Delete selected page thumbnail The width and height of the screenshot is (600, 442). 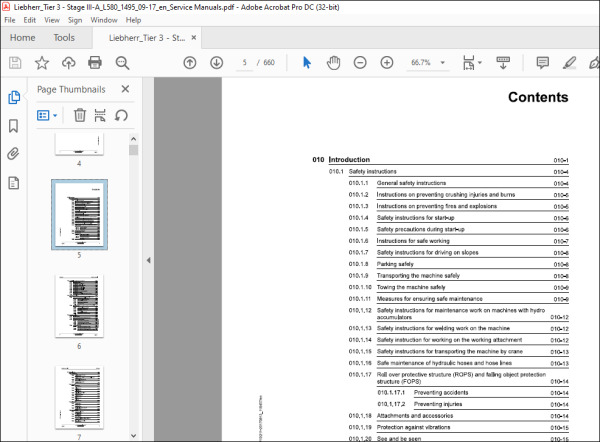click(80, 115)
